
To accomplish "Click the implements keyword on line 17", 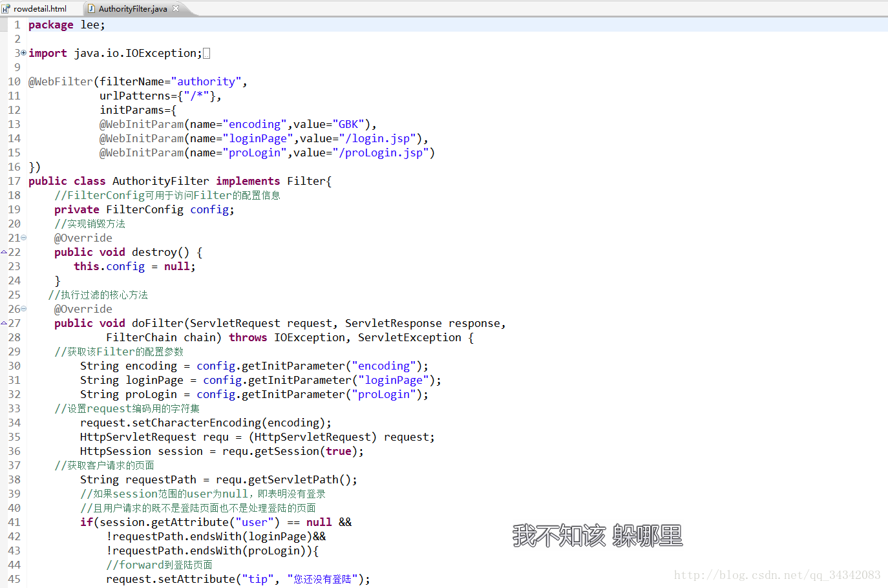I will (x=248, y=181).
